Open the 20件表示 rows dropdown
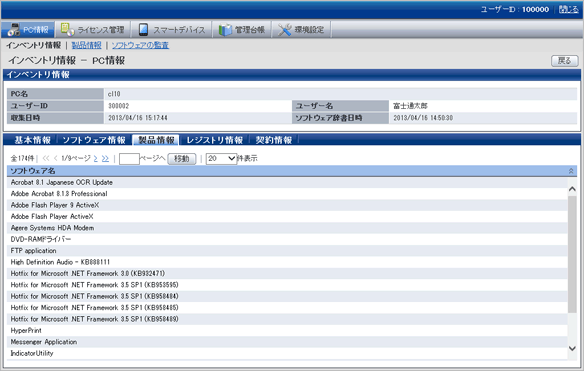This screenshot has width=584, height=371. [x=221, y=159]
